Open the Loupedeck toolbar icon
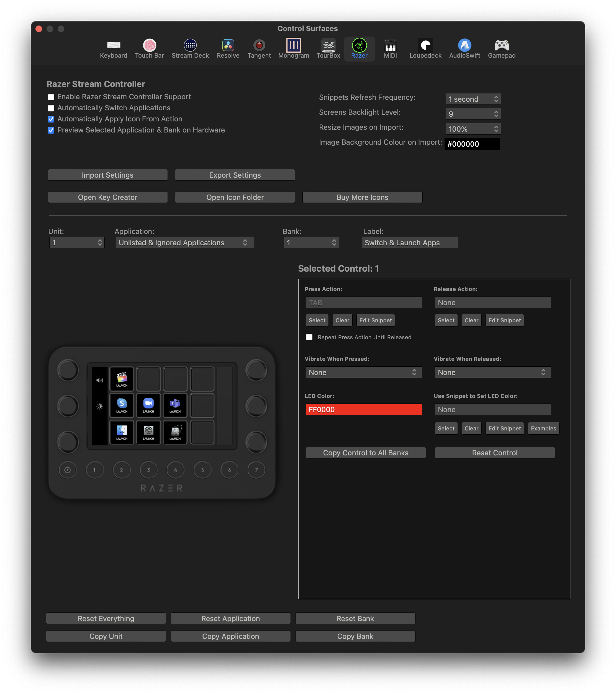Viewport: 616px width, 694px height. point(425,49)
